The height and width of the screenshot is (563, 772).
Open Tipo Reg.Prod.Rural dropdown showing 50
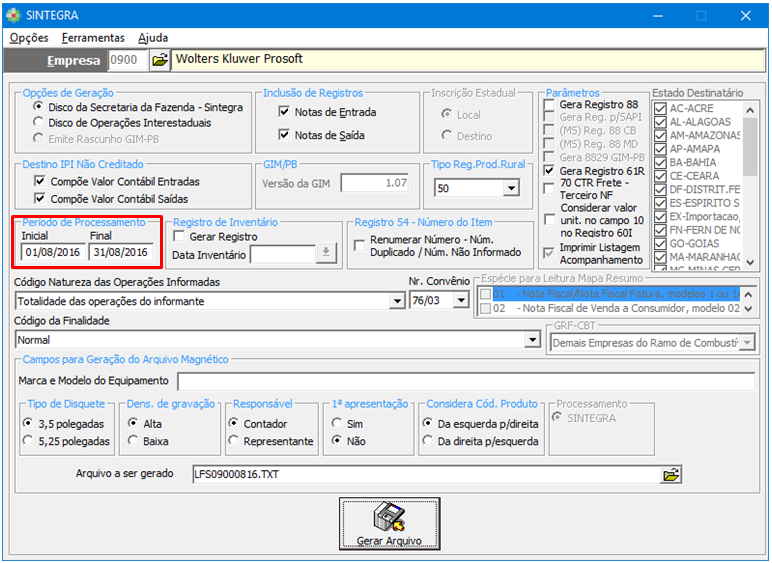[x=511, y=188]
